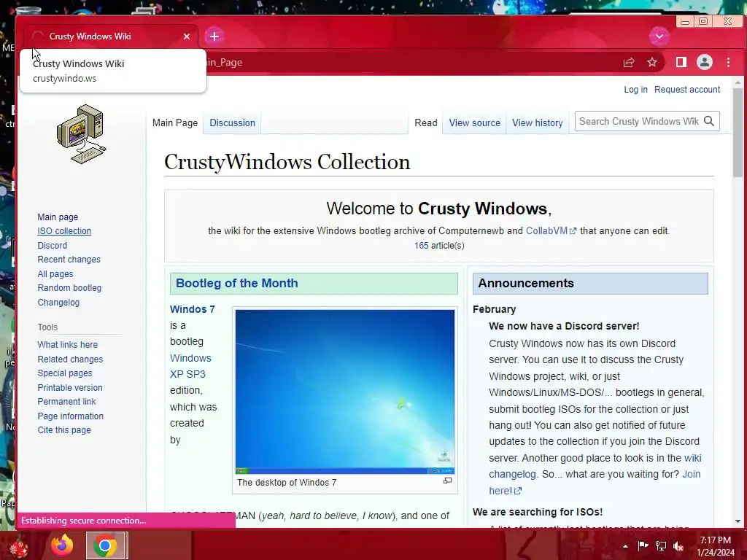Click the scrollbar down arrow
The height and width of the screenshot is (560, 747).
coord(738,521)
